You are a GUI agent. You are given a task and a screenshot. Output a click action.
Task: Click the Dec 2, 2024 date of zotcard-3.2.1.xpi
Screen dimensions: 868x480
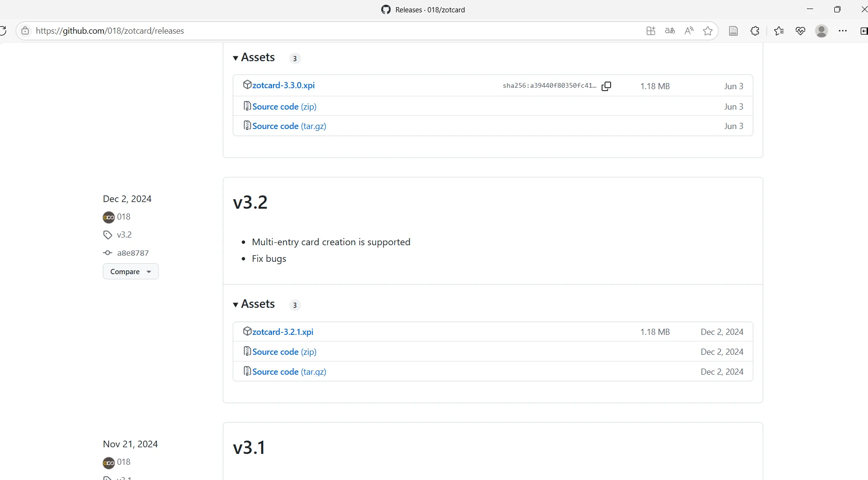722,332
